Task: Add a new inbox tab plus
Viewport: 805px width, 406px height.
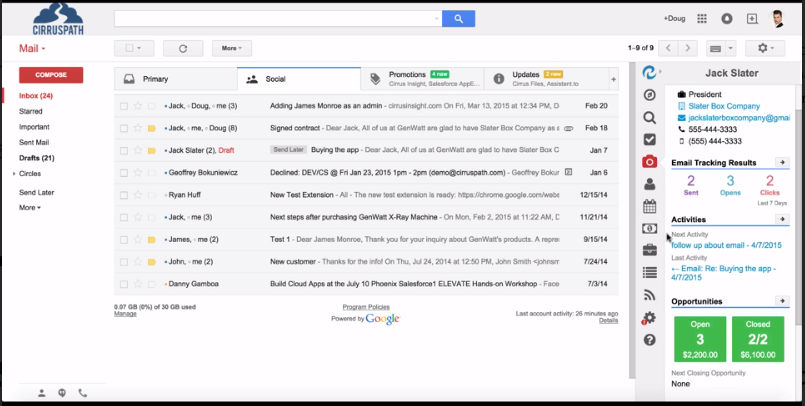Action: pyautogui.click(x=613, y=80)
